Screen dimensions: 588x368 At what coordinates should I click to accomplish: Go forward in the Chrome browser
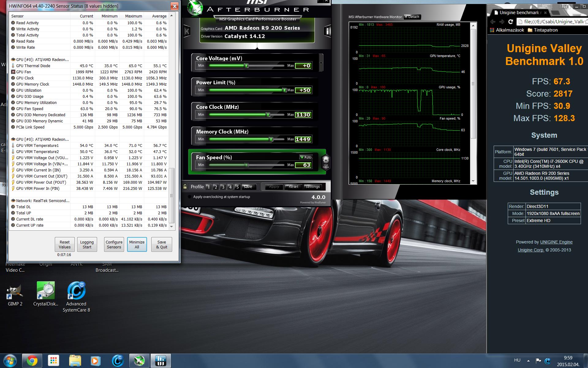(502, 21)
